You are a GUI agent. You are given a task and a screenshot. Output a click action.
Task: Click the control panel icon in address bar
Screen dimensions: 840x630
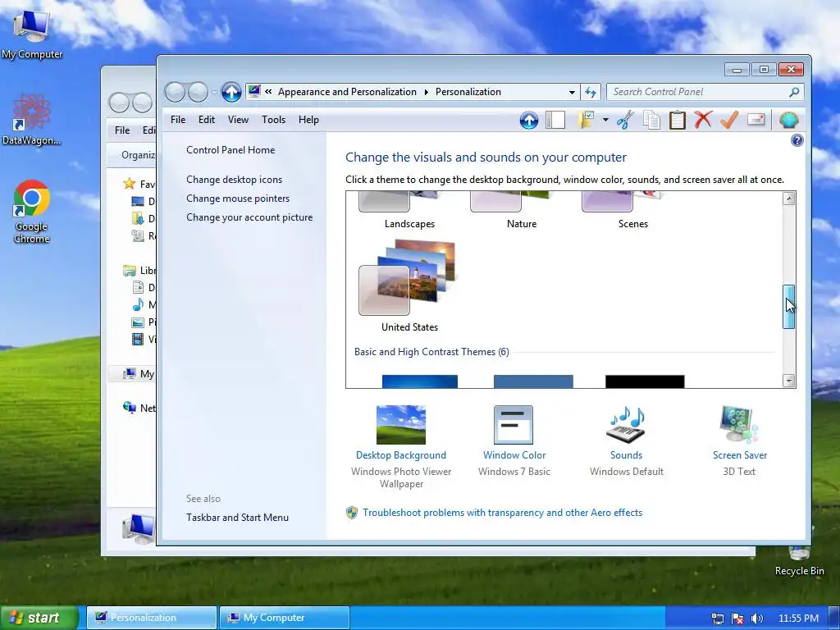(254, 91)
